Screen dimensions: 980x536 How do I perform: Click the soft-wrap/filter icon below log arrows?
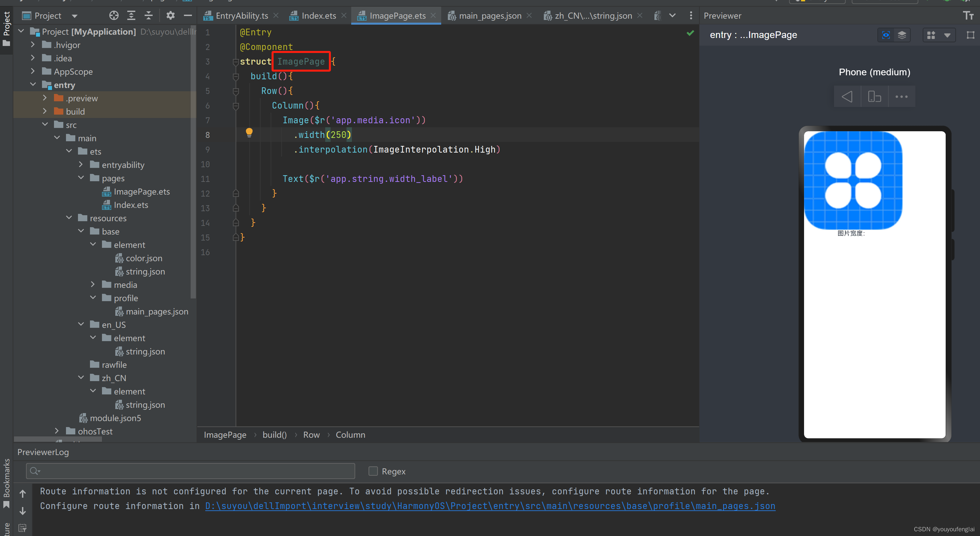coord(22,528)
